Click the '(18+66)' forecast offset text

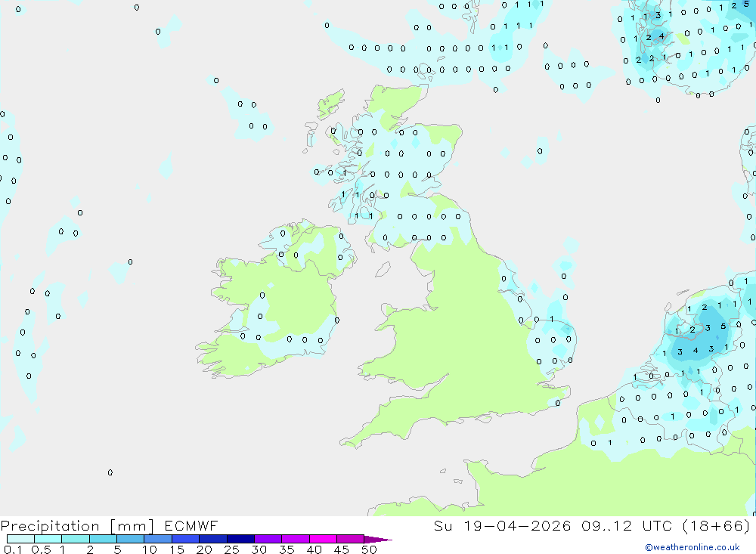[717, 525]
